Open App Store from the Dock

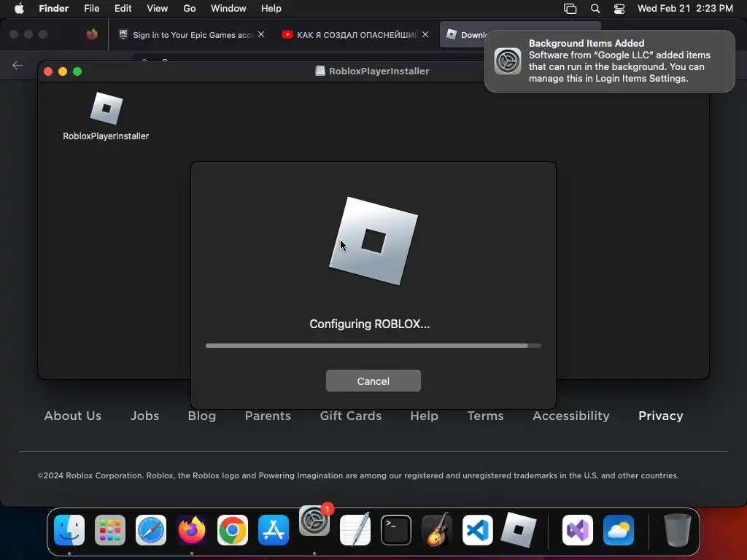[274, 530]
